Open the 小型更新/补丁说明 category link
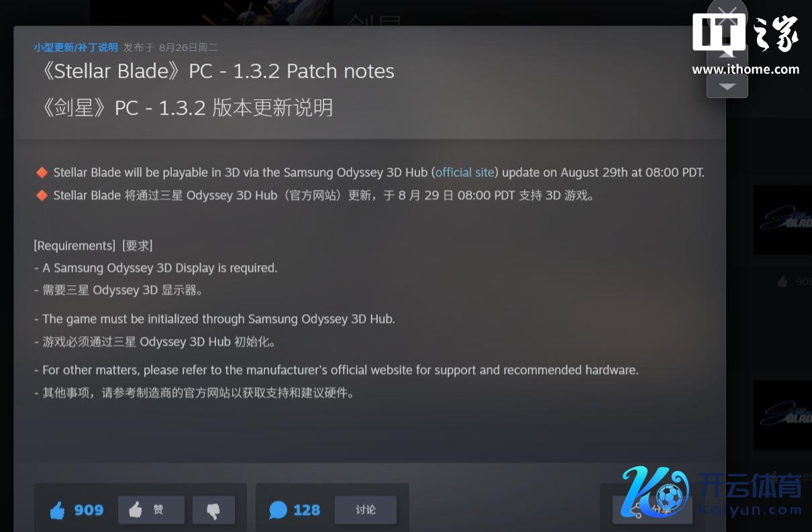Viewport: 812px width, 532px height. pyautogui.click(x=76, y=48)
